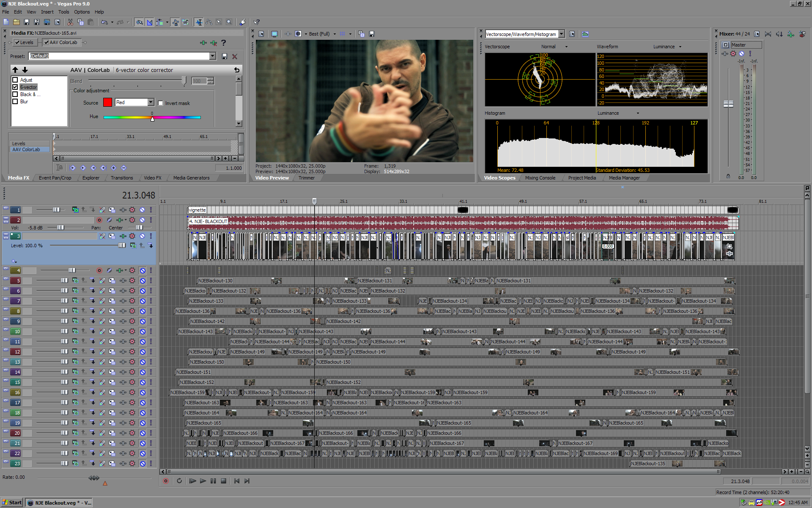Switch to the Transitions tab
Viewport: 812px width, 508px height.
pos(121,178)
